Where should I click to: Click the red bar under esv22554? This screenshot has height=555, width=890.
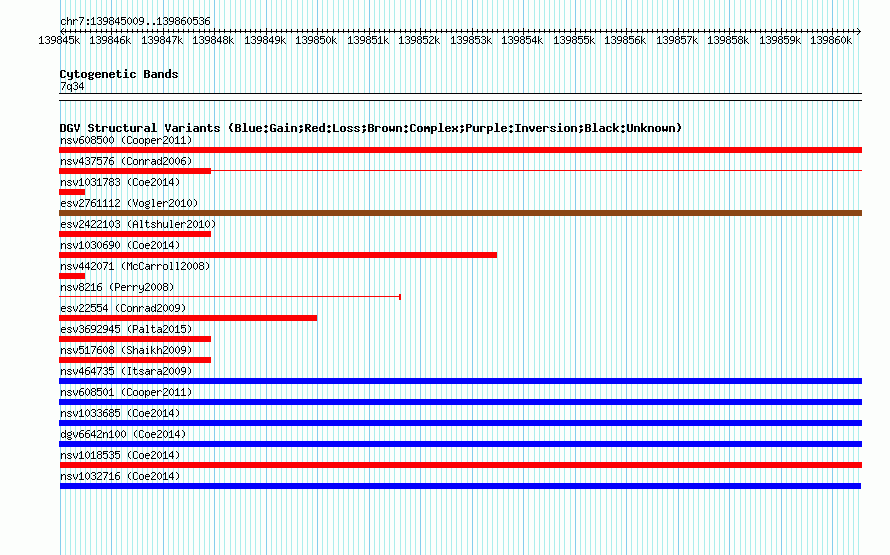[x=188, y=318]
